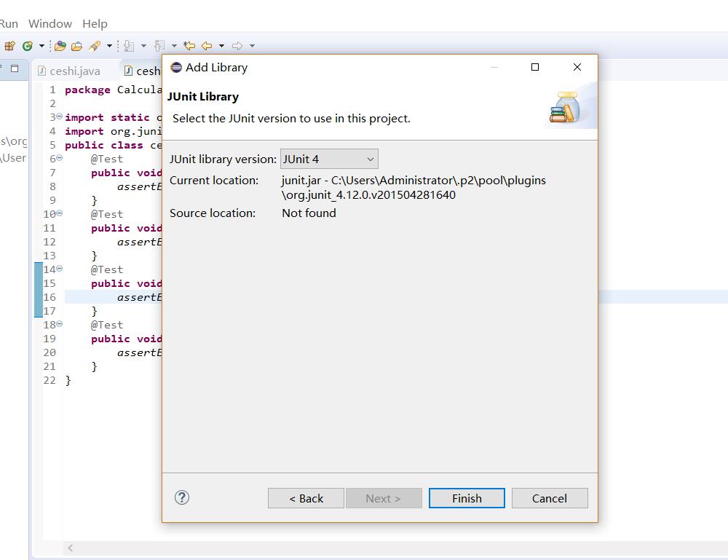The width and height of the screenshot is (728, 560).
Task: Click the editor horizontal scrollbar left arrow
Action: (x=70, y=548)
